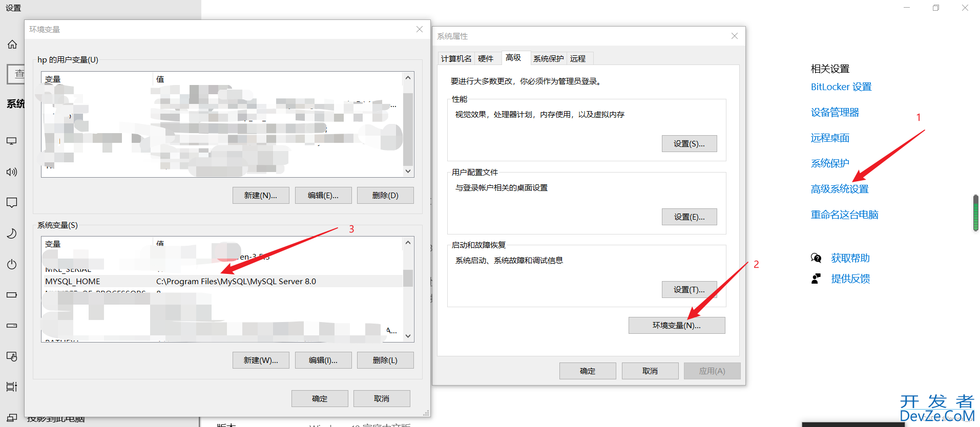Open 高级系统设置 link
The width and height of the screenshot is (980, 427).
click(840, 189)
